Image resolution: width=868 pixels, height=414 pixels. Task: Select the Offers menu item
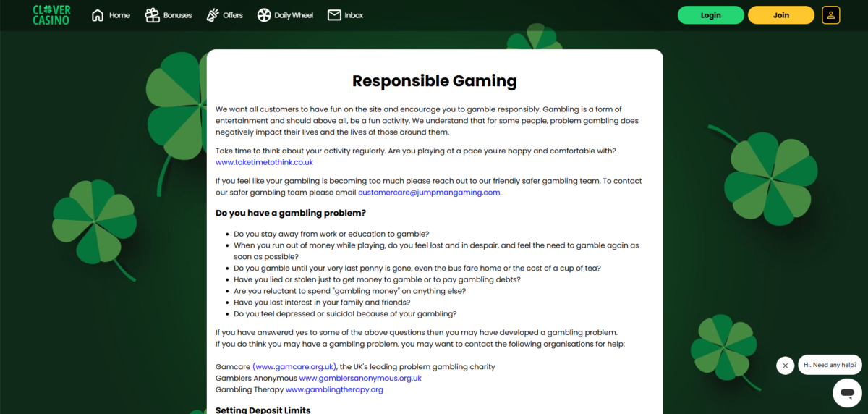click(233, 15)
